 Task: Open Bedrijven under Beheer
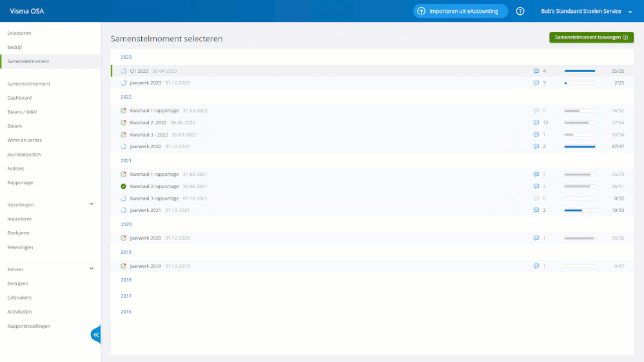pyautogui.click(x=17, y=283)
